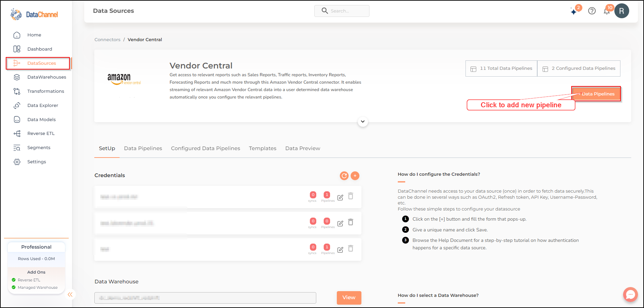The width and height of the screenshot is (644, 308).
Task: Open the Data Preview tab
Action: [302, 148]
